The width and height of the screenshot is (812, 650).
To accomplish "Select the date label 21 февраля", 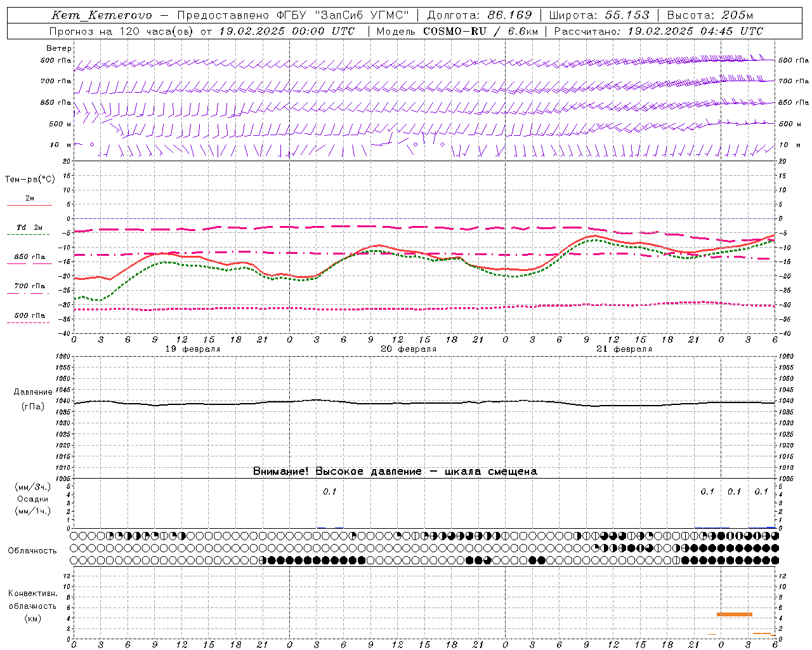I will 624,349.
